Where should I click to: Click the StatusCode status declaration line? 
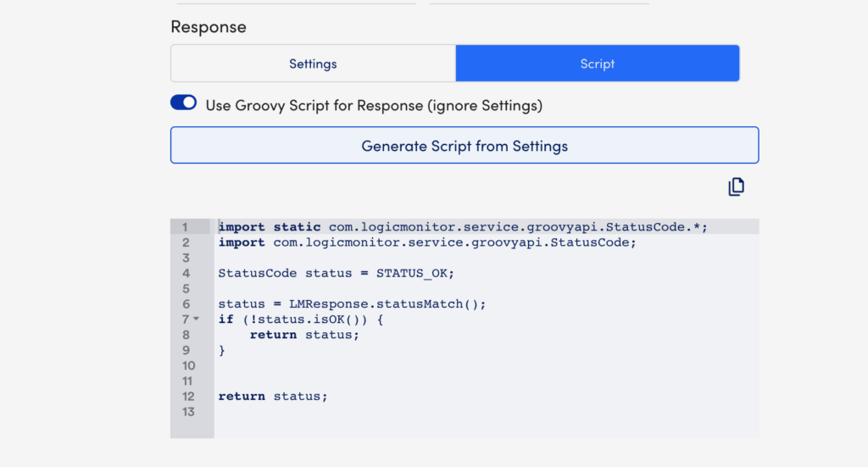point(336,274)
